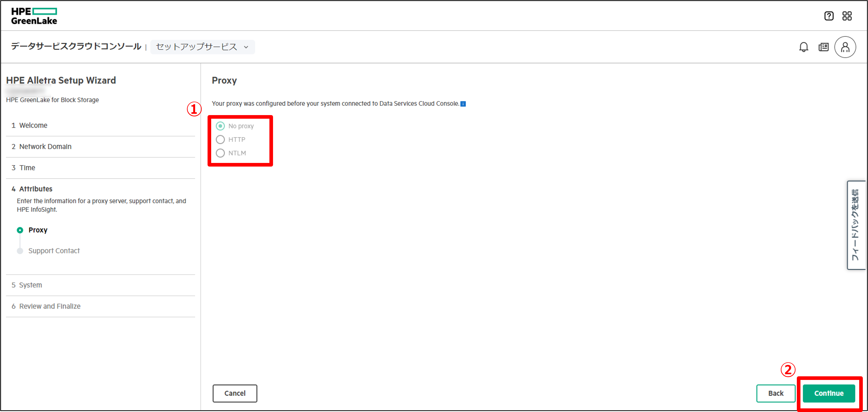Click the notifications bell icon
This screenshot has width=868, height=412.
point(803,47)
